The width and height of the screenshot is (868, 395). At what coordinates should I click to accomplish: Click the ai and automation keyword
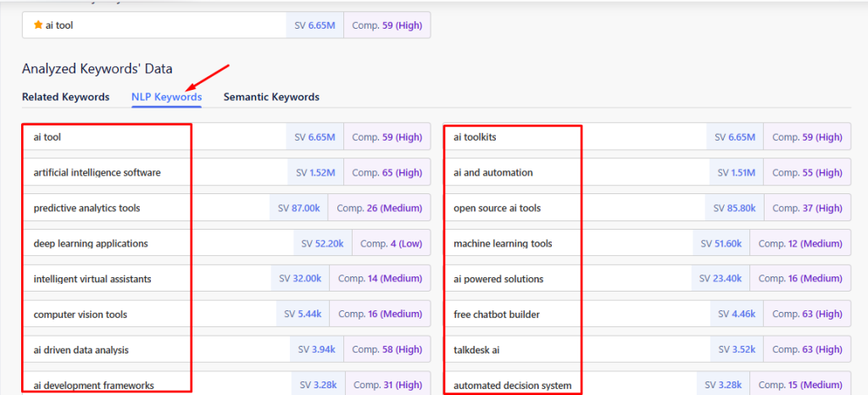click(x=493, y=172)
